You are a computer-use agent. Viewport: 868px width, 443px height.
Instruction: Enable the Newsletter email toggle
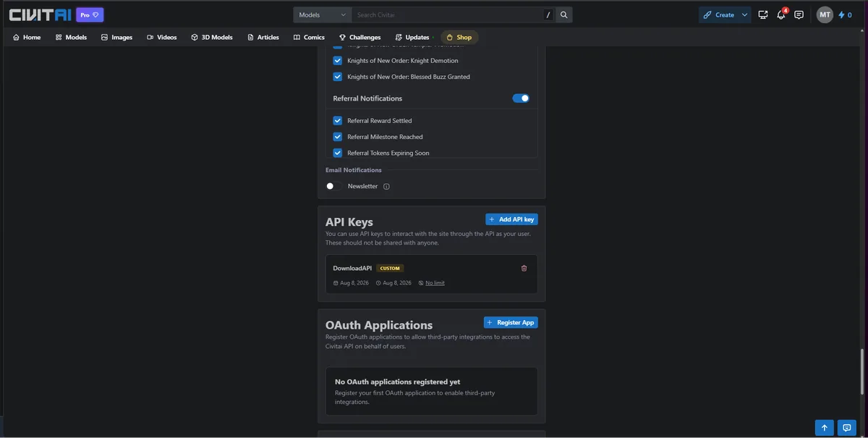point(333,186)
